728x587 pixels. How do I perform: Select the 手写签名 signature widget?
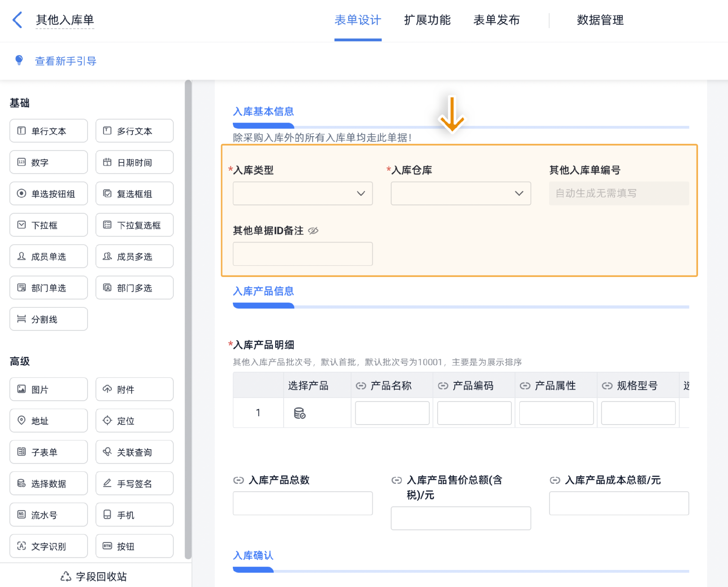click(x=134, y=483)
